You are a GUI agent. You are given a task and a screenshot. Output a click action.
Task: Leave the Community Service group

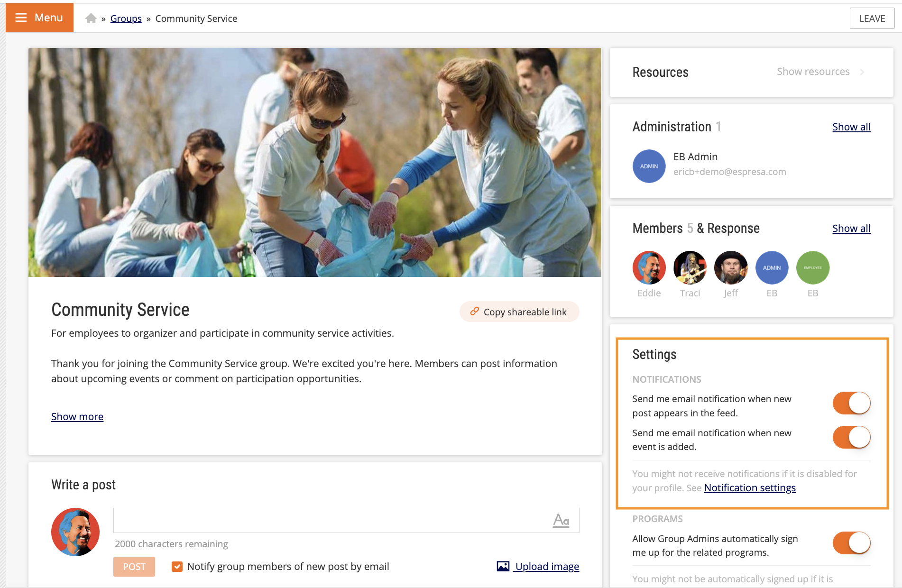click(x=872, y=18)
